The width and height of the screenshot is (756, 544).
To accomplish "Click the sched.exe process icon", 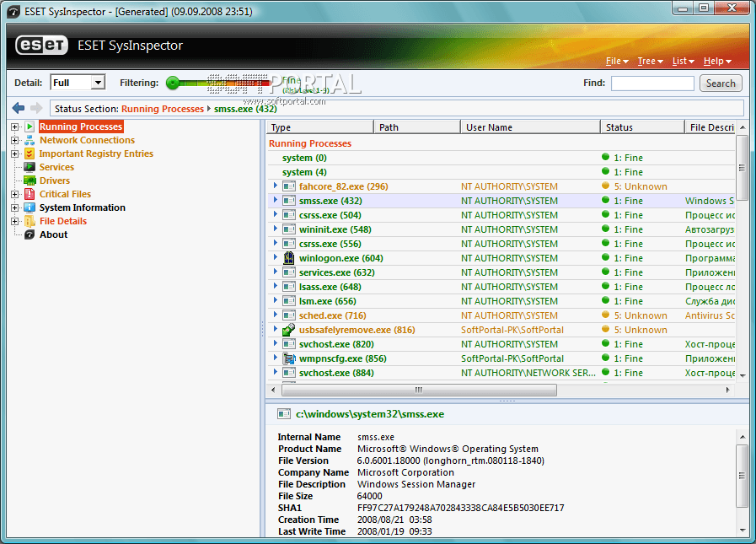I will (x=289, y=315).
